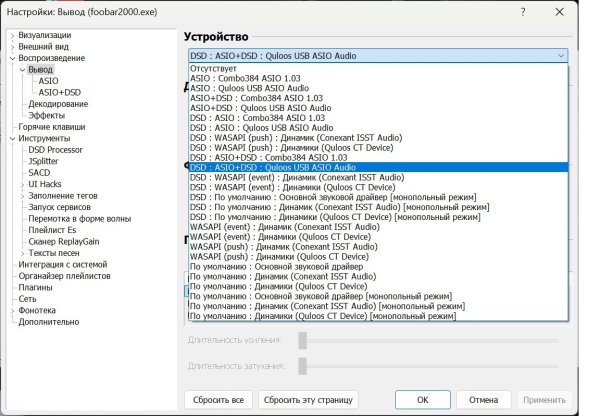600x416 pixels.
Task: Choose ASIO+DSD : Quloos USB ASIO Audio
Action: [x=378, y=108]
